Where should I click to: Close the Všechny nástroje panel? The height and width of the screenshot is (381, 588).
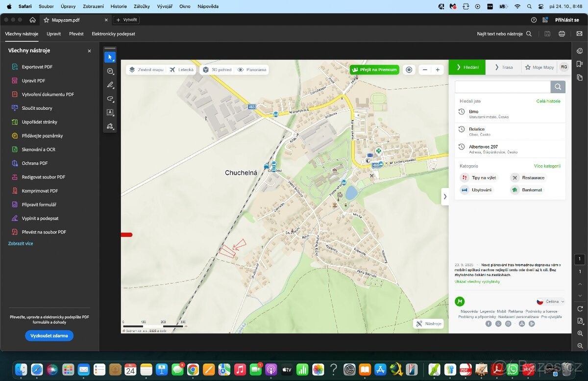89,51
